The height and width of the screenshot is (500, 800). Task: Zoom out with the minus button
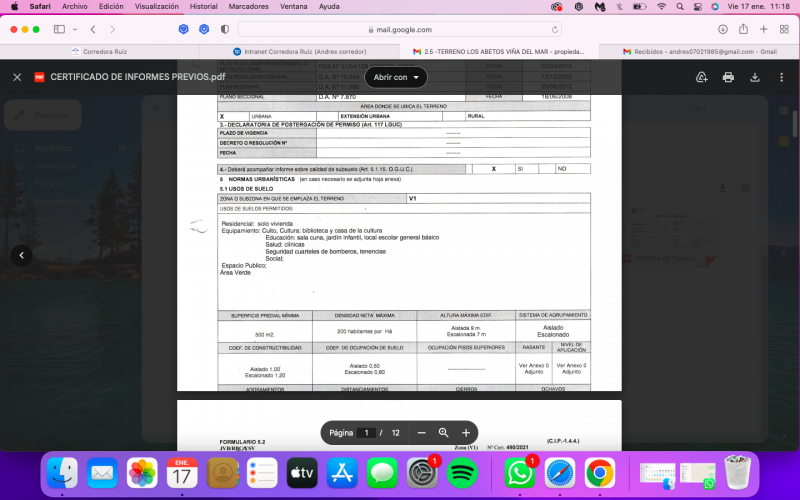[421, 433]
